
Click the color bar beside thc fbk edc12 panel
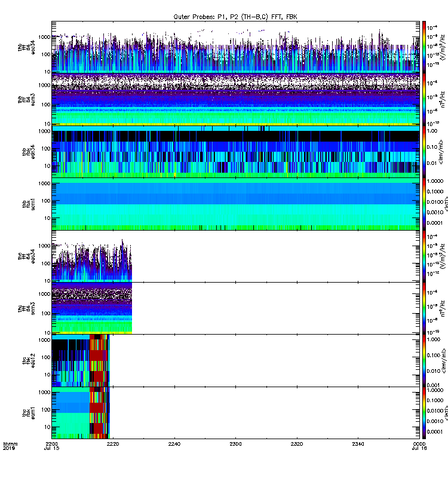click(424, 361)
